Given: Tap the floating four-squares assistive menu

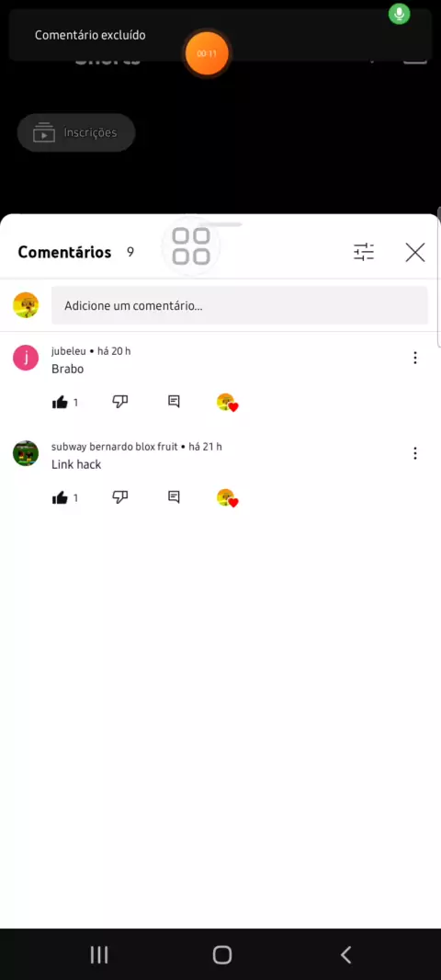Looking at the screenshot, I should tap(191, 246).
